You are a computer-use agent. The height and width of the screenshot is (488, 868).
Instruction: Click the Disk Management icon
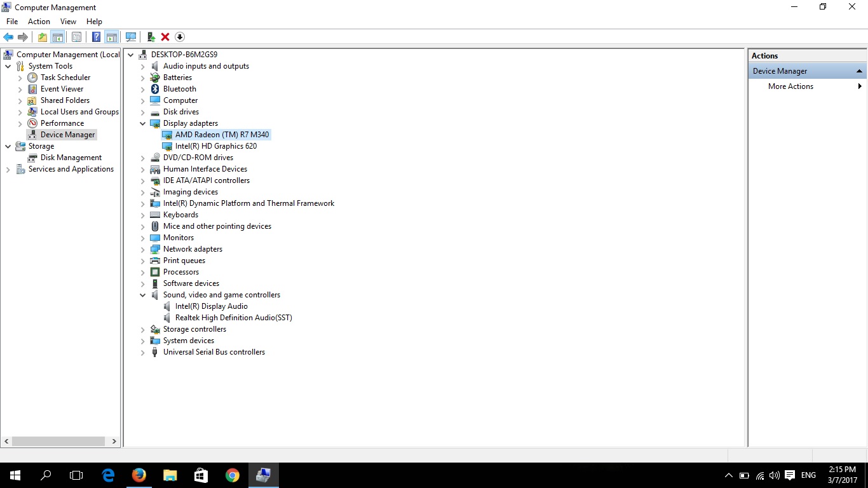(x=32, y=158)
